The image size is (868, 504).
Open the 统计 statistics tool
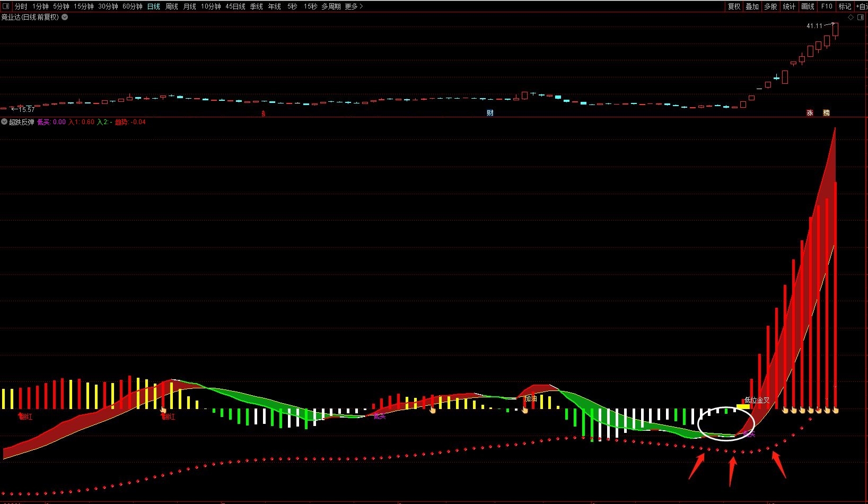point(789,6)
